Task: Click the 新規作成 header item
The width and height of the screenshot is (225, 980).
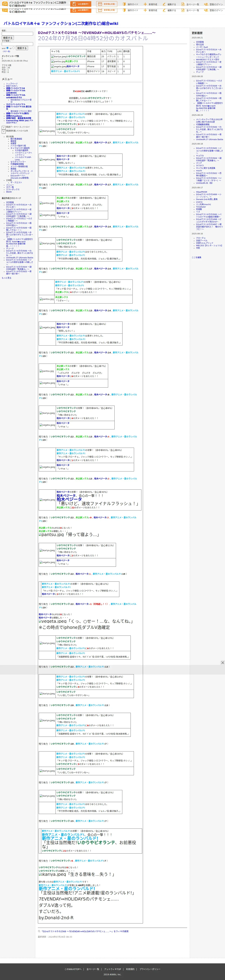Action: tap(150, 4)
